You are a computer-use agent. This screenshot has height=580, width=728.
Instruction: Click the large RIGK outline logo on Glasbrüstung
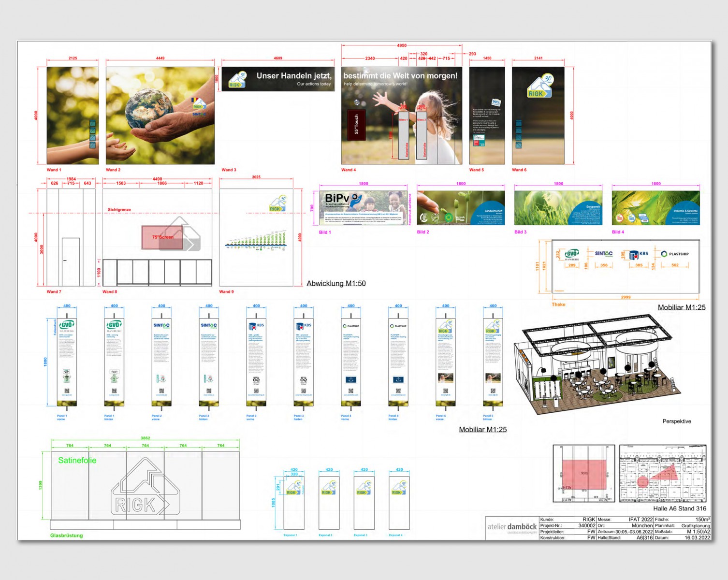tap(145, 486)
